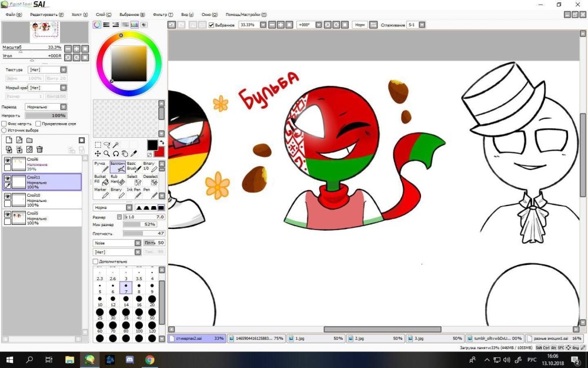Pick brush size 10 preset

100,301
